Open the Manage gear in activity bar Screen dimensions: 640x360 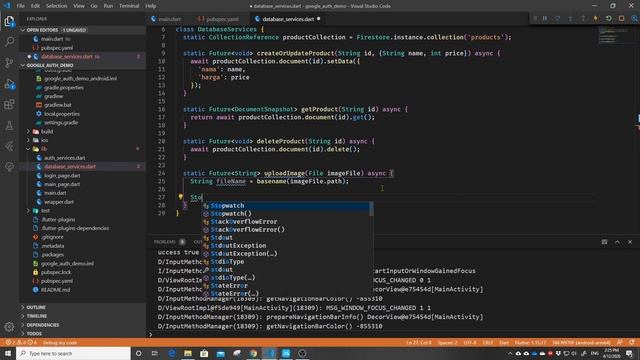[9, 327]
